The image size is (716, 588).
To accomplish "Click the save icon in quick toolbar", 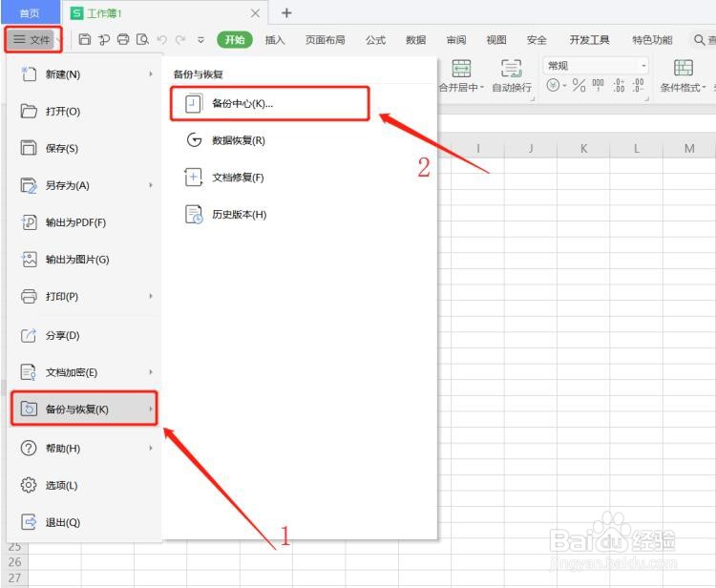I will 84,40.
